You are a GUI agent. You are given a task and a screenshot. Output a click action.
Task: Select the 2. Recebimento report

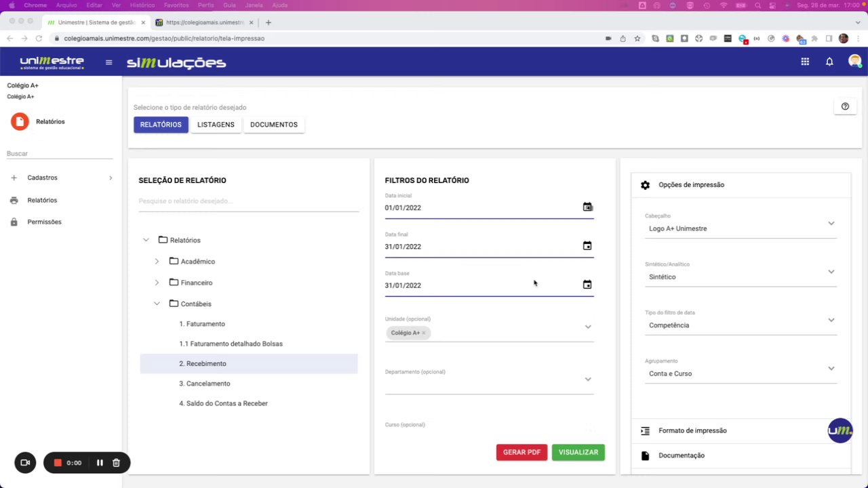tap(249, 364)
